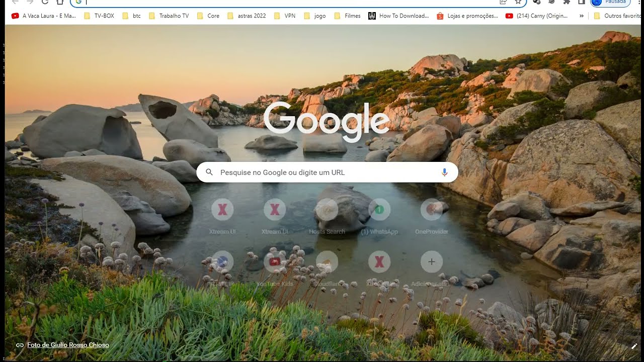Image resolution: width=644 pixels, height=362 pixels.
Task: Open the Hosts Search shortcut
Action: [x=327, y=216]
